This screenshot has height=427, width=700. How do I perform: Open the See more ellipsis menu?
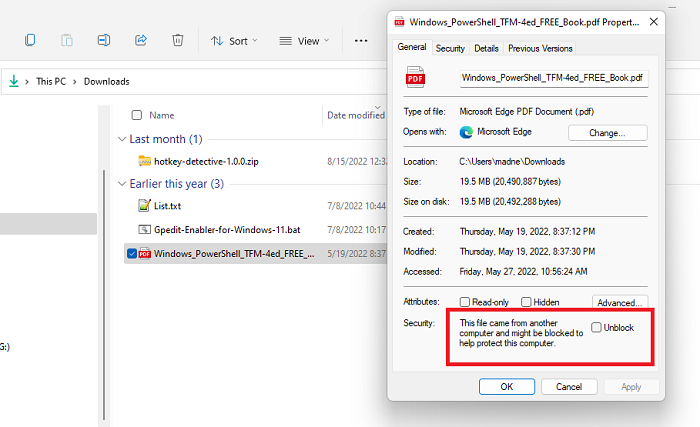point(361,41)
